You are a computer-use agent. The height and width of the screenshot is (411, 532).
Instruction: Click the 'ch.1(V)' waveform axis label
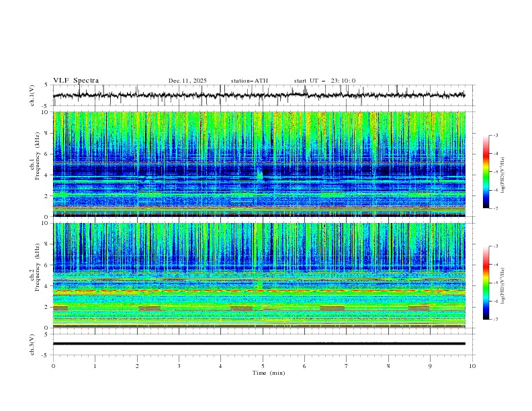(32, 95)
